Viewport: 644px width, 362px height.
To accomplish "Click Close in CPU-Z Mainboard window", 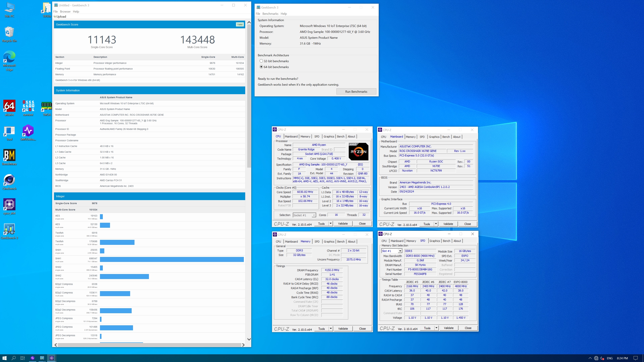I will [468, 224].
